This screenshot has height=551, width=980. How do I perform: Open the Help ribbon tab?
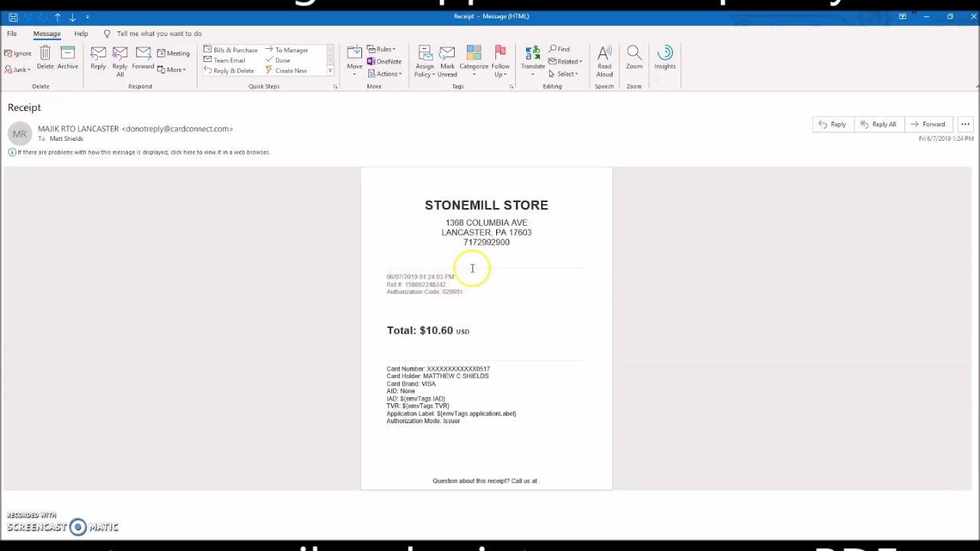point(80,34)
